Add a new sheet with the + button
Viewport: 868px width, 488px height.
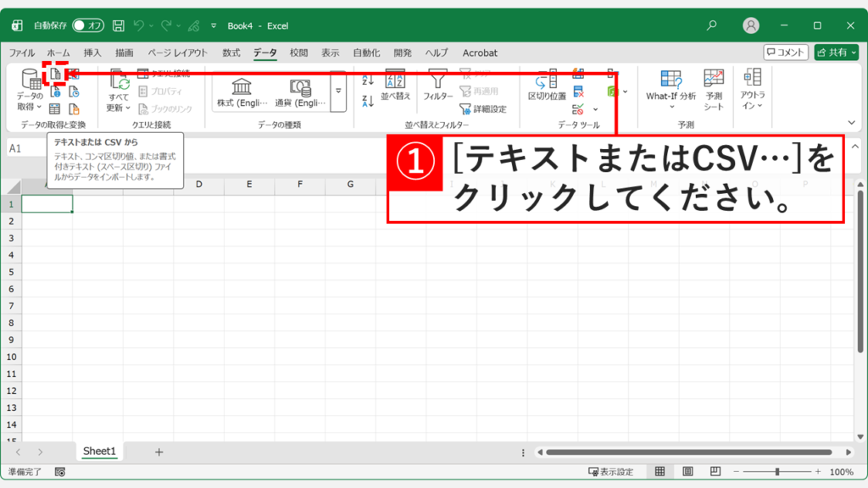pos(158,452)
